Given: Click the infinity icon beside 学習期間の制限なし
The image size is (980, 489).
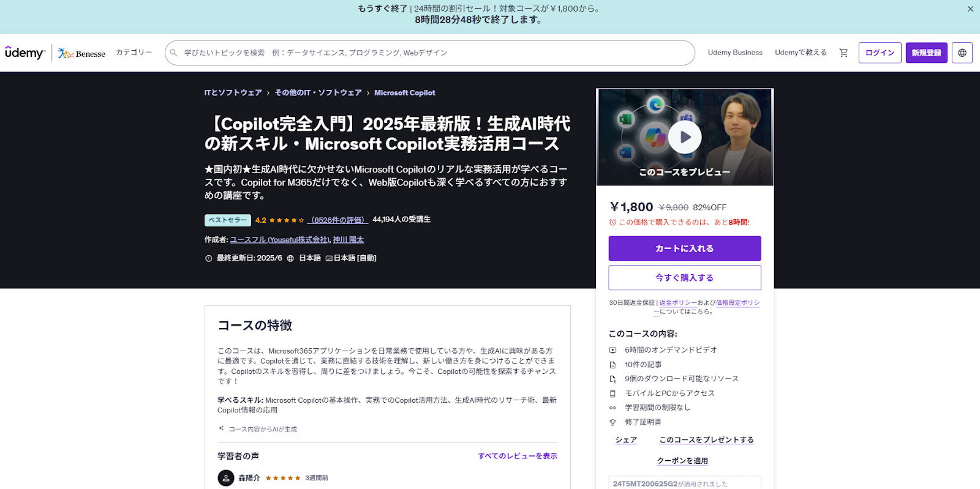Looking at the screenshot, I should pyautogui.click(x=612, y=408).
